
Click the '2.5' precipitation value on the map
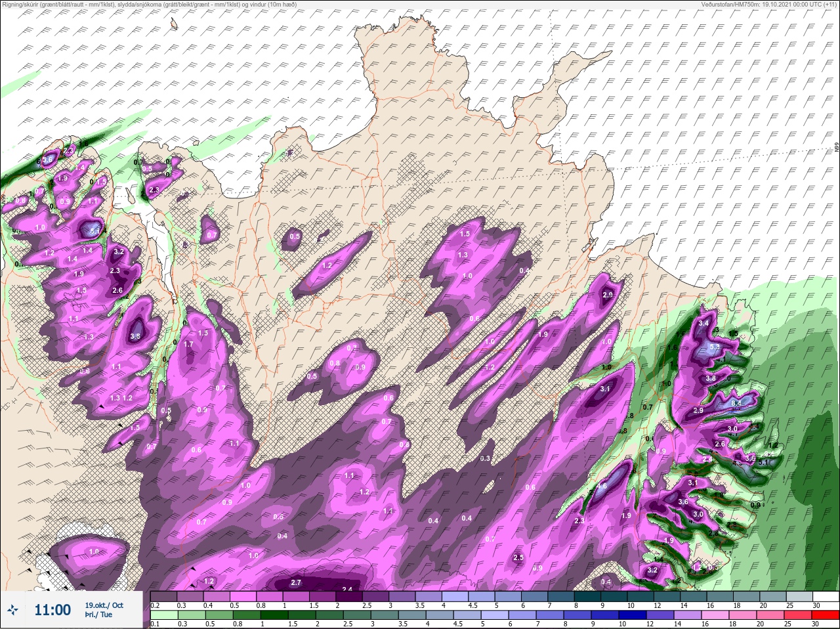pos(518,557)
